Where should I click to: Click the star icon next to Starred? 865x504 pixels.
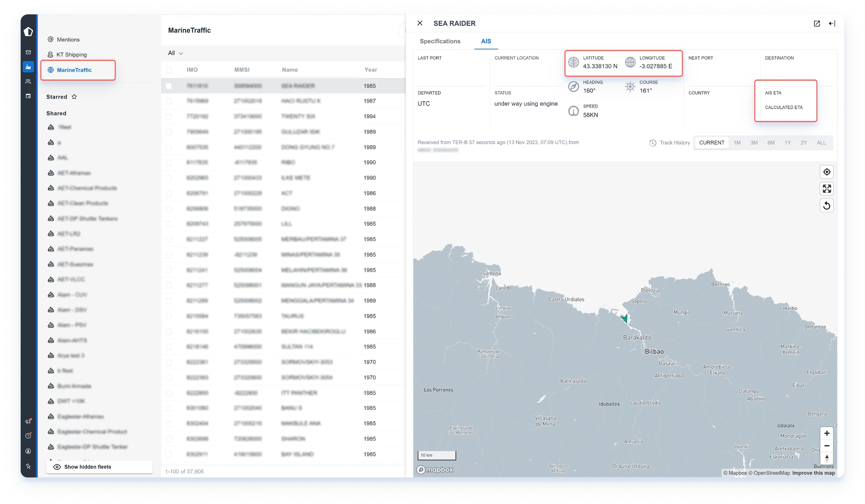click(x=74, y=97)
